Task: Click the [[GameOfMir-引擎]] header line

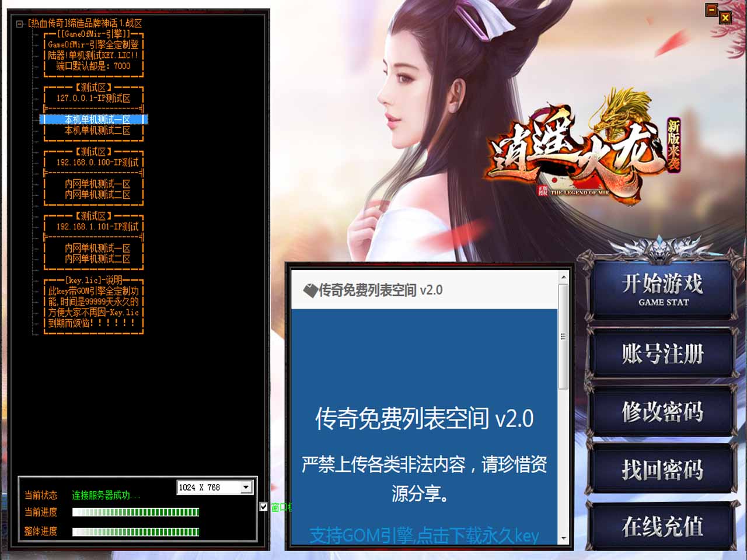Action: (x=93, y=34)
